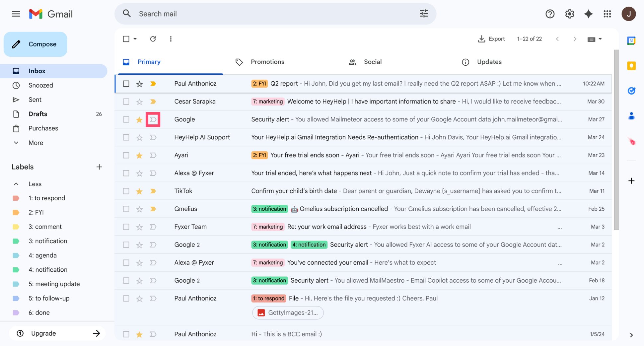Viewport: 644px width, 346px height.
Task: Select the Cesar Sarapka email checkbox
Action: pyautogui.click(x=126, y=102)
